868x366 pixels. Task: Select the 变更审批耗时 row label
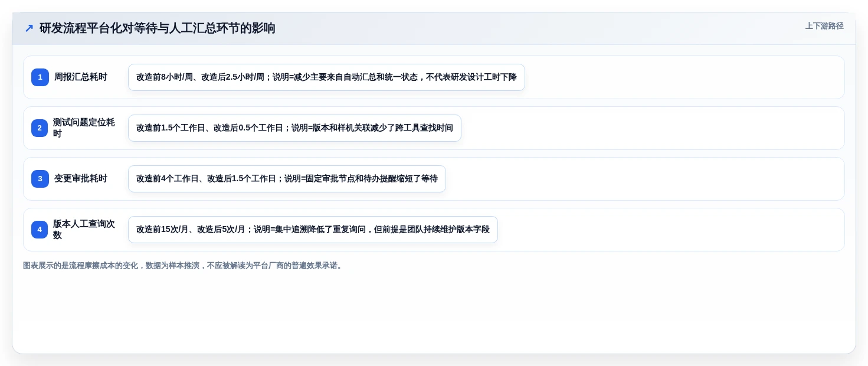click(81, 179)
